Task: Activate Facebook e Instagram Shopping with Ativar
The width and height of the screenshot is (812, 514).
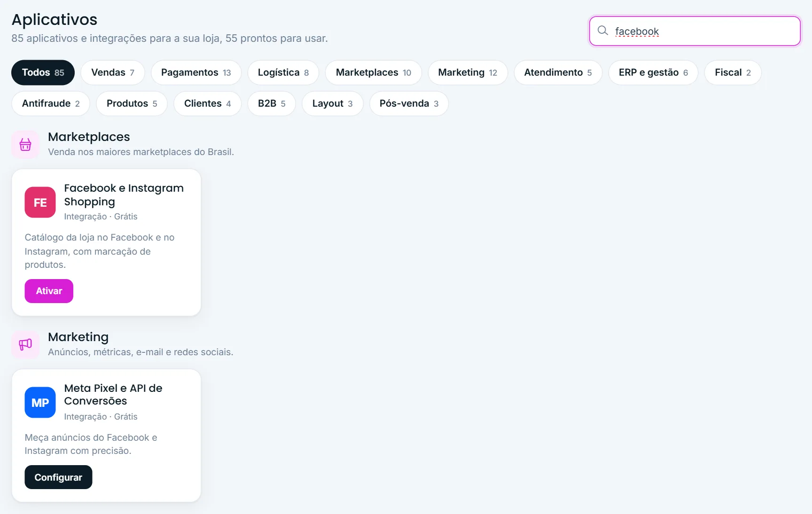Action: (49, 291)
